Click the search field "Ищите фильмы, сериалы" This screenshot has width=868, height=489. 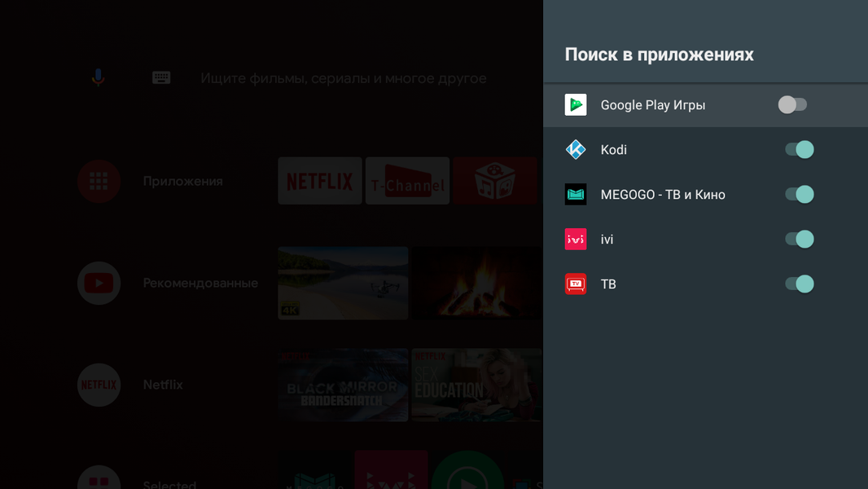[x=344, y=78]
